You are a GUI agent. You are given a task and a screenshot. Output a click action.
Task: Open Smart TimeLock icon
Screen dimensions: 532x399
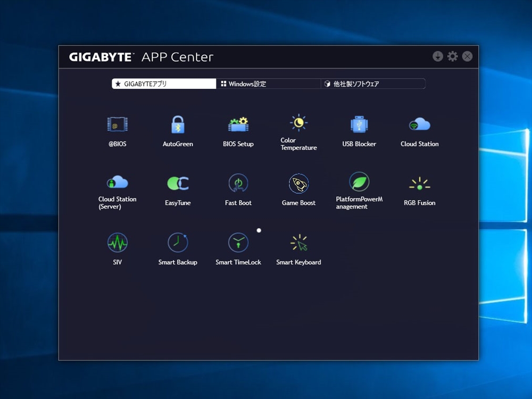coord(238,242)
